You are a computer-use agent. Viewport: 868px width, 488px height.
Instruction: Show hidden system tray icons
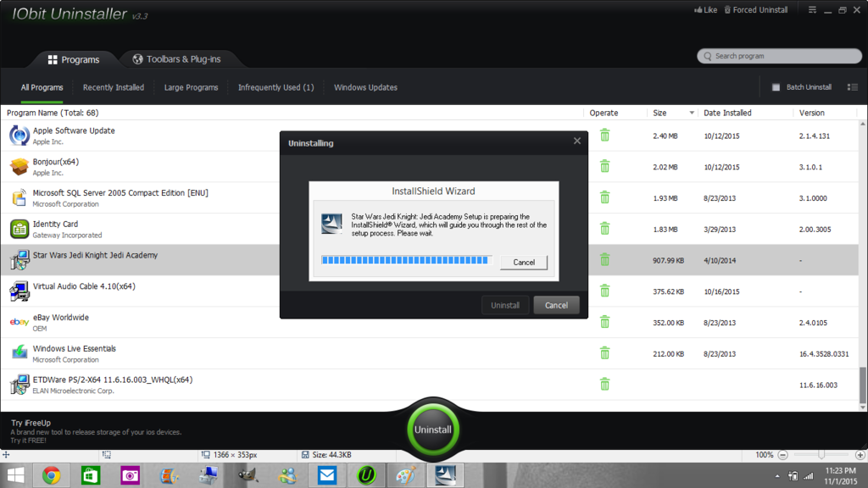tap(777, 476)
